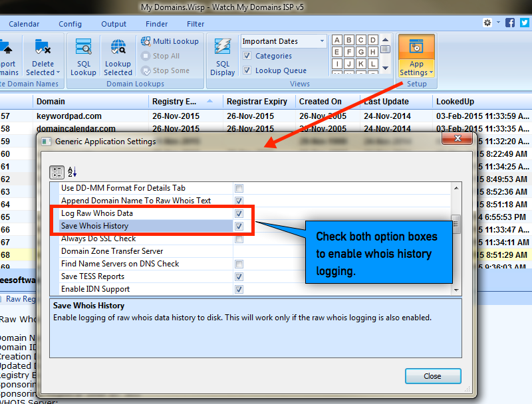532x404 pixels.
Task: Open dropdown arrow beside the gear icon
Action: (498, 23)
